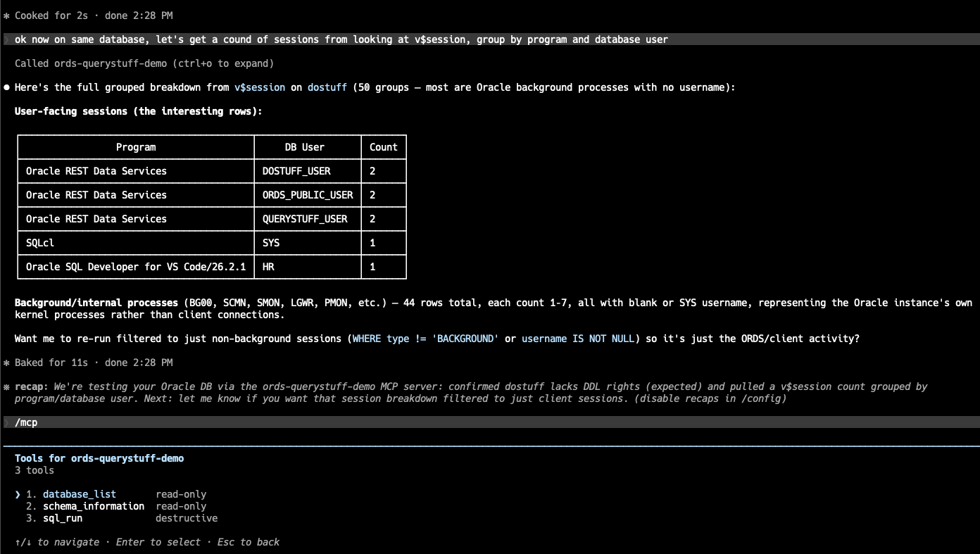Click the 'Cooked for 2s' status line
The height and width of the screenshot is (554, 980).
(x=88, y=15)
